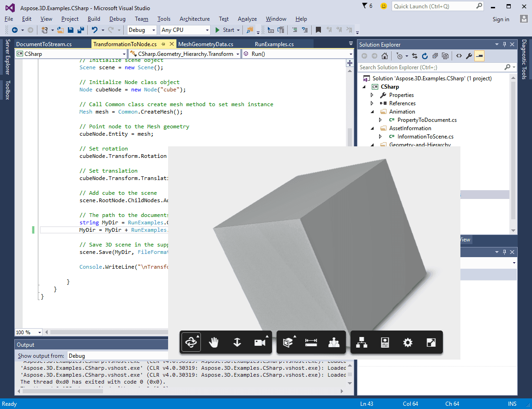Open the Diagnostic Tools side tab

pos(524,60)
